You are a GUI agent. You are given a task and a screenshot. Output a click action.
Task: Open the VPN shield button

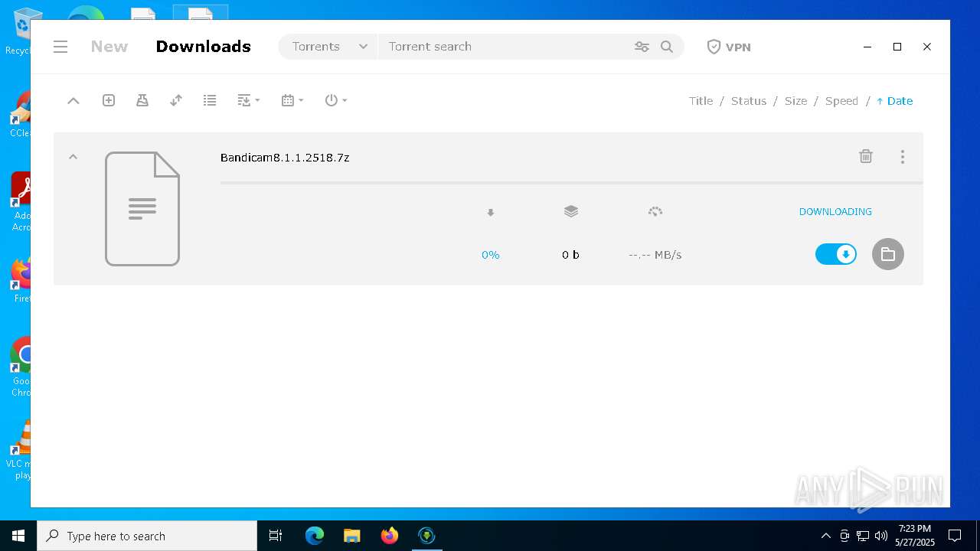[x=728, y=47]
